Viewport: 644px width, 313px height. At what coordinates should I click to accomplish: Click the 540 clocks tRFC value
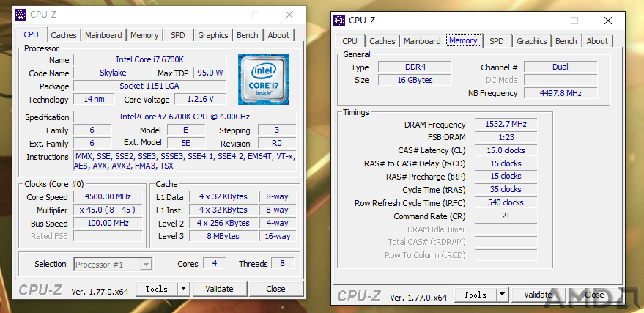(x=506, y=202)
